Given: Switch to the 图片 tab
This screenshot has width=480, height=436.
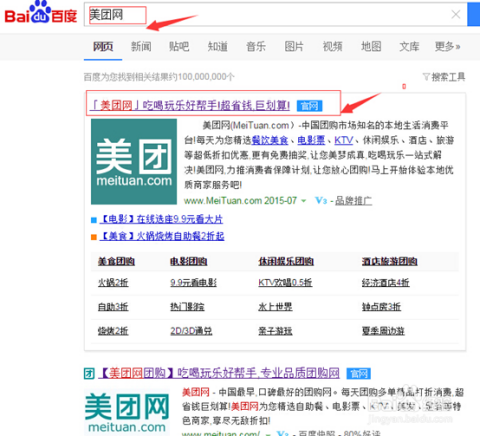Looking at the screenshot, I should [x=294, y=46].
